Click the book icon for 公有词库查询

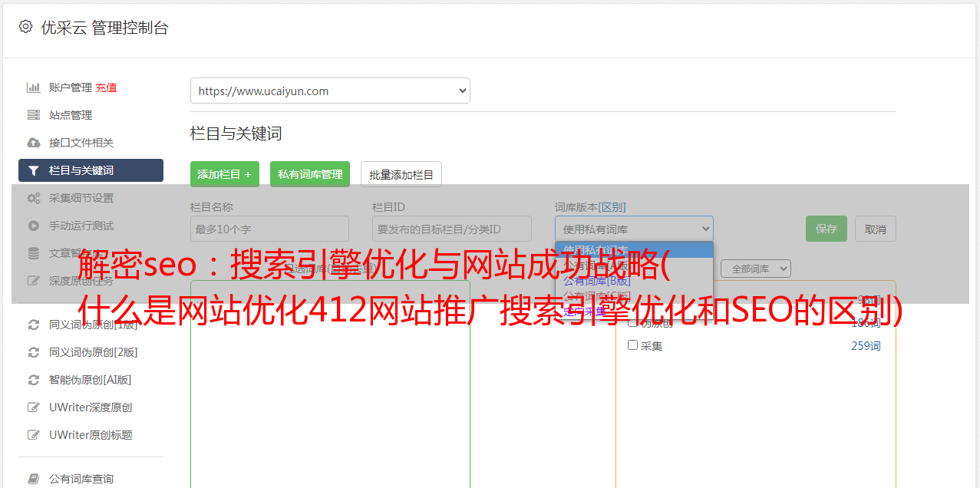click(34, 479)
